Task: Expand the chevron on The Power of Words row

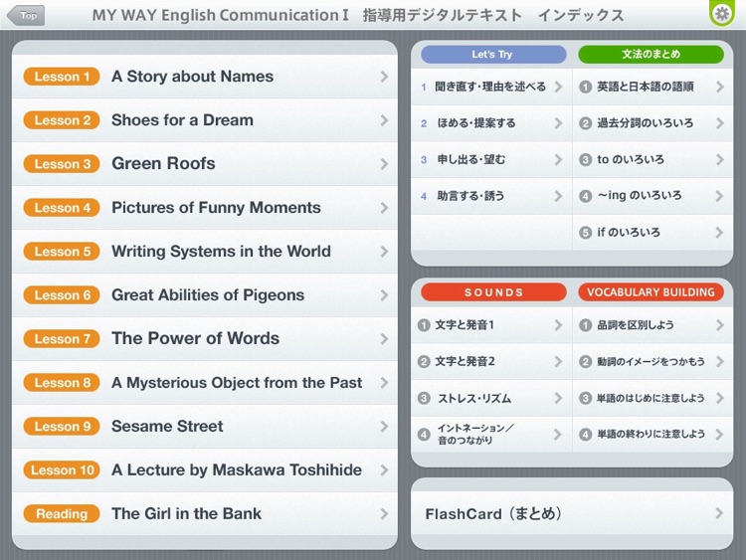Action: pos(384,339)
